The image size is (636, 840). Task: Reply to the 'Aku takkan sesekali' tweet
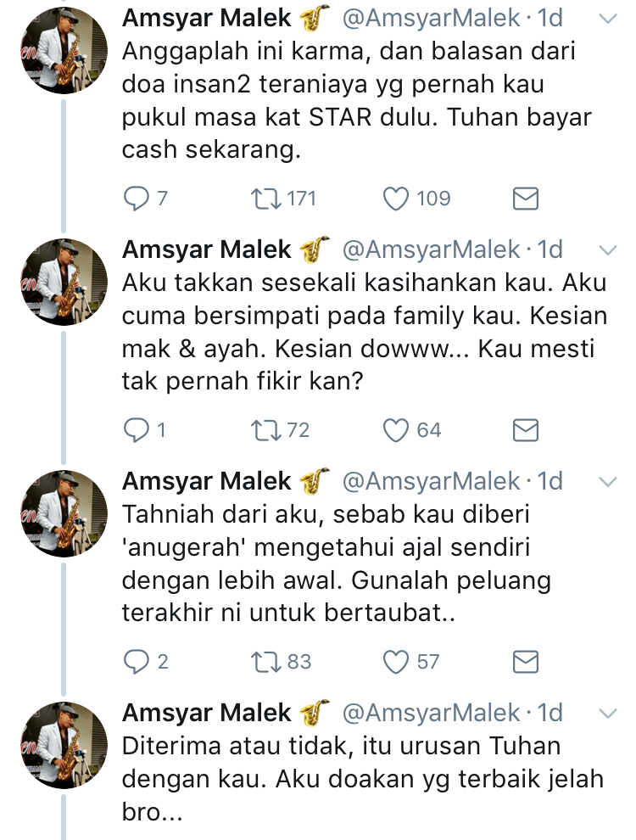point(137,430)
